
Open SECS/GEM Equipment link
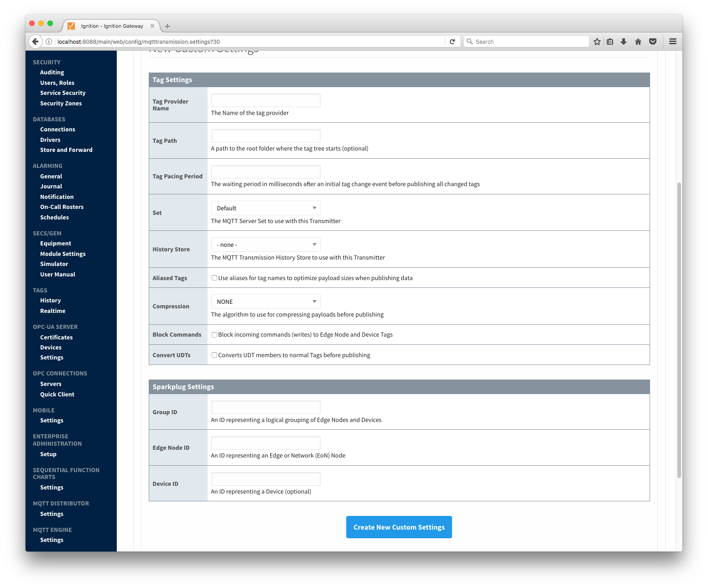56,244
